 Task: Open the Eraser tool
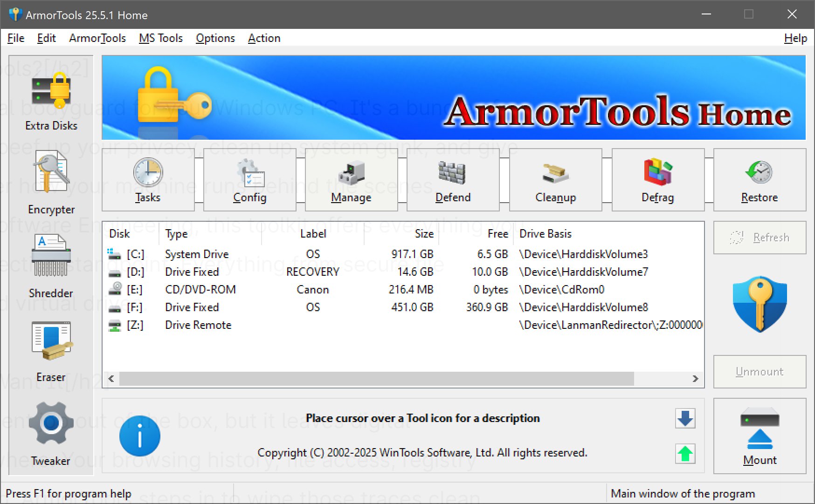tap(51, 347)
